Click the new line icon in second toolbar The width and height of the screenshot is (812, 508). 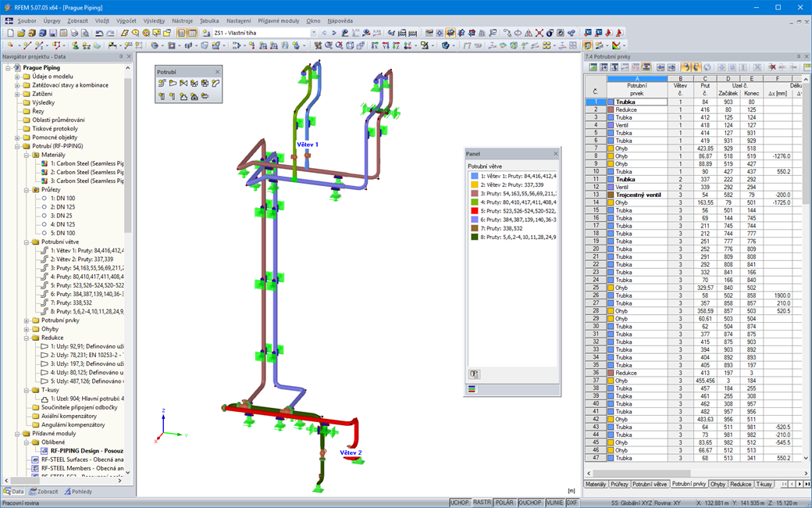(27, 45)
